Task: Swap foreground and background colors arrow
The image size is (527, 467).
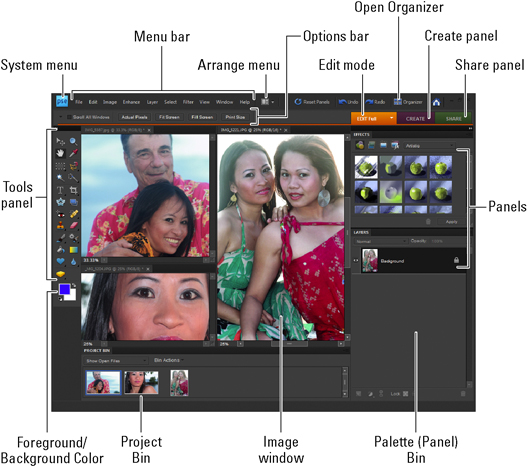Action: click(74, 285)
